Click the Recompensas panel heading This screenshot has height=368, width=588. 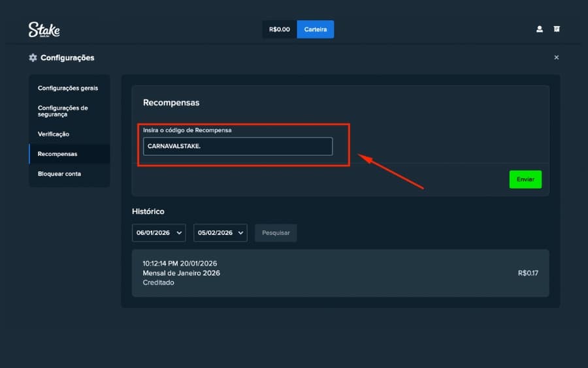click(171, 102)
